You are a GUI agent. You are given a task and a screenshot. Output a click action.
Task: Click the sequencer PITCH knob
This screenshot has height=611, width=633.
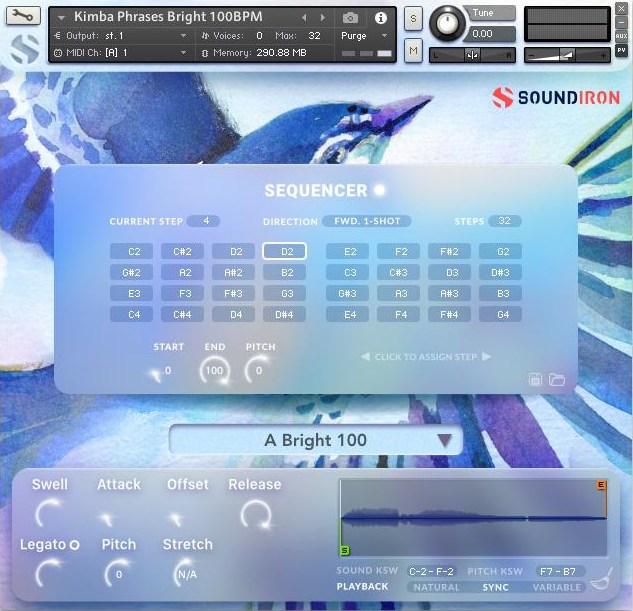259,370
